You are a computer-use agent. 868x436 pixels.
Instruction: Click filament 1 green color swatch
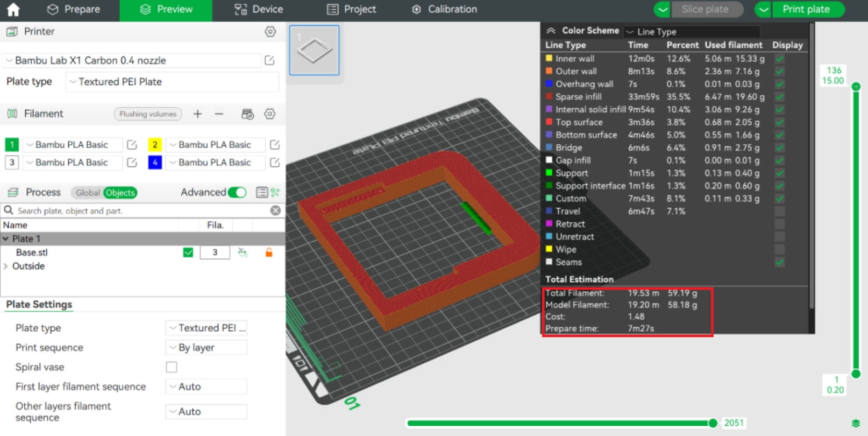[x=12, y=145]
